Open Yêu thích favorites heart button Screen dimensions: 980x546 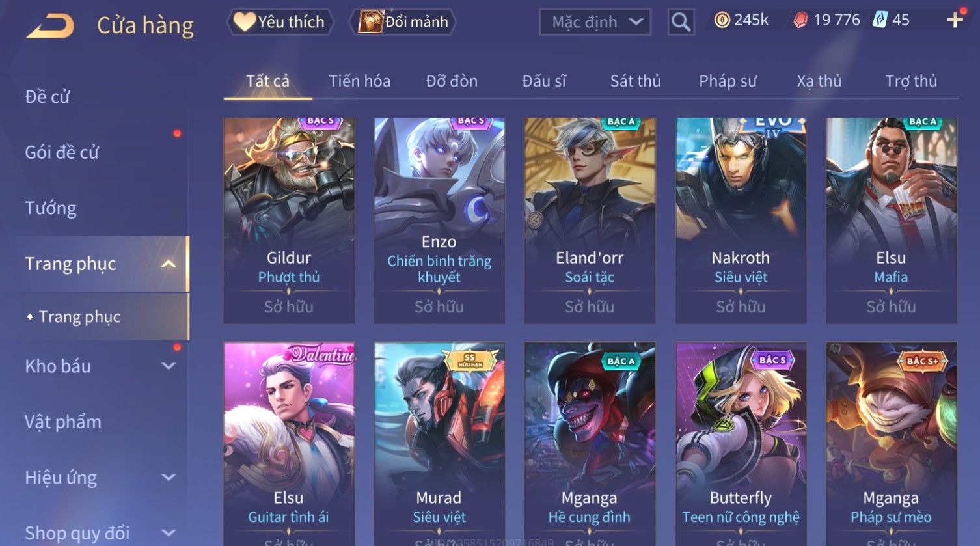280,22
